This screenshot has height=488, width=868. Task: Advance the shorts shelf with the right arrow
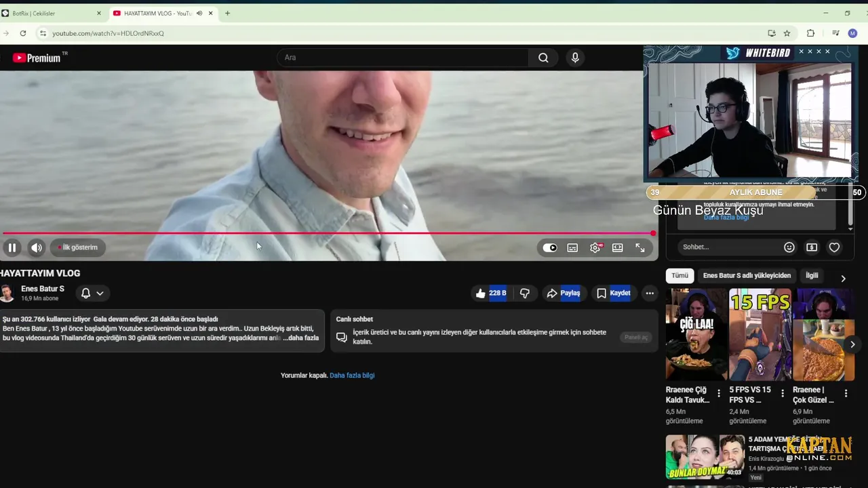pyautogui.click(x=852, y=344)
